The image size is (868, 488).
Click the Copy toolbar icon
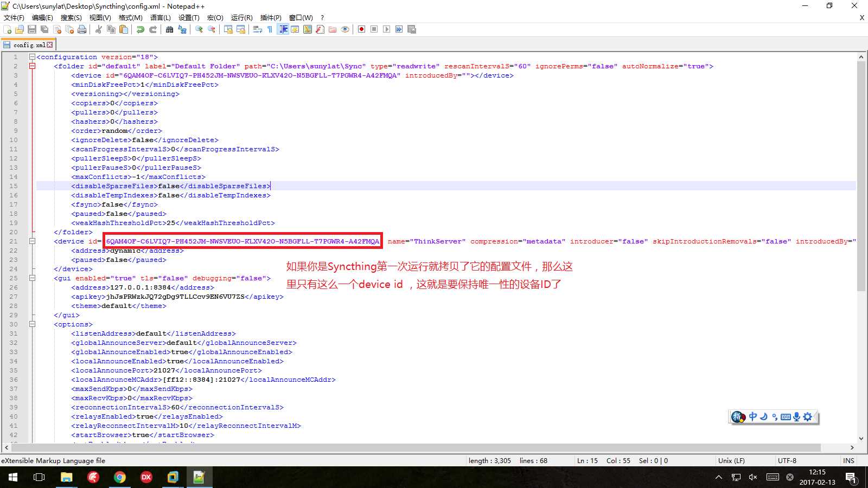pos(111,29)
